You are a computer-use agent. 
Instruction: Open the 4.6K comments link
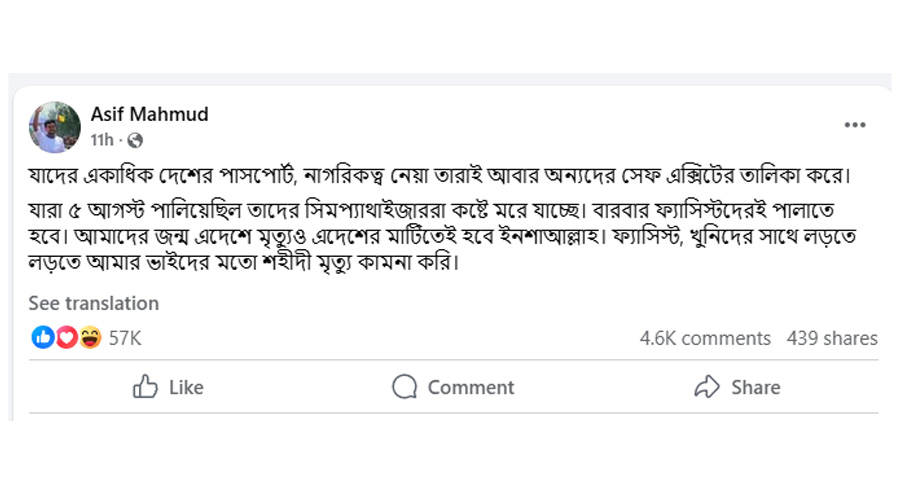click(x=705, y=339)
